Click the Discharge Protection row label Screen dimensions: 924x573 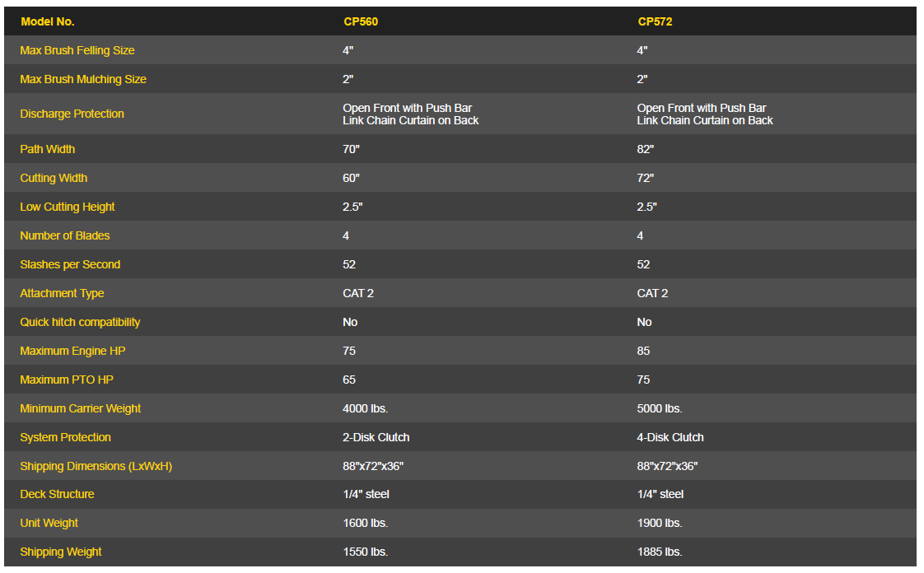(x=72, y=114)
